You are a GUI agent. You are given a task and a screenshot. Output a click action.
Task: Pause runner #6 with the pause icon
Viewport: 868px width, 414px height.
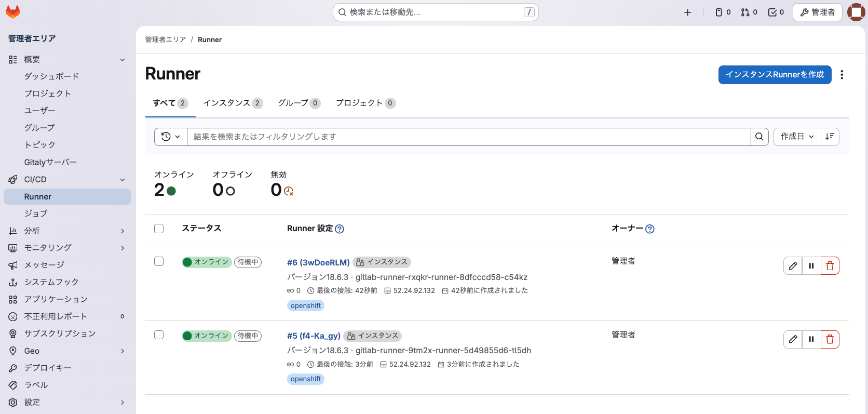[x=811, y=266]
